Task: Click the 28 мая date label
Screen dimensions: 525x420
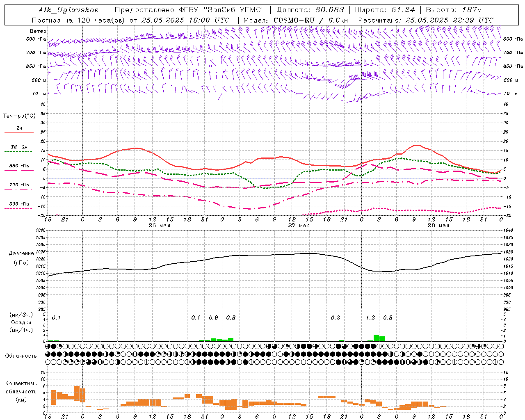Action: 438,226
